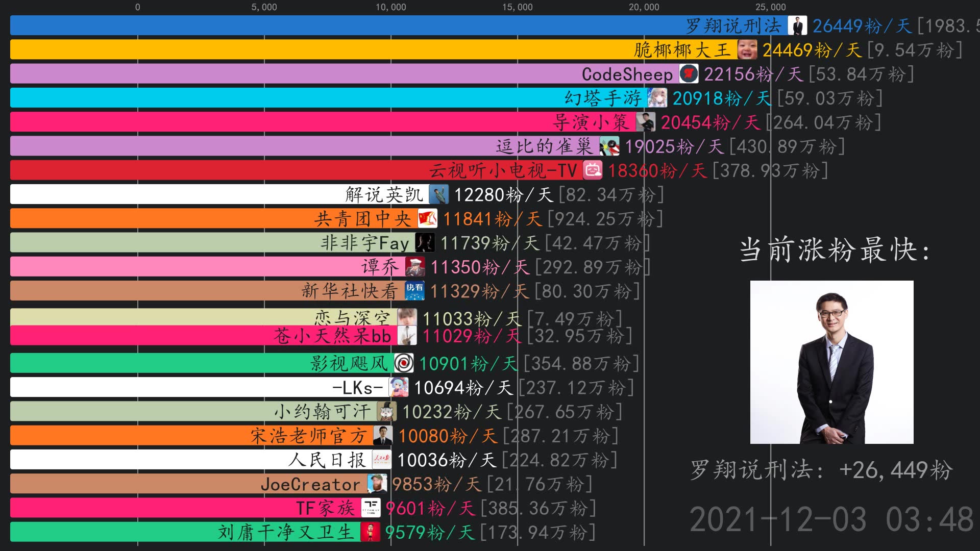Viewport: 980px width, 551px height.
Task: Click the 脆椰椰大王 name on the yellow bar
Action: [683, 50]
